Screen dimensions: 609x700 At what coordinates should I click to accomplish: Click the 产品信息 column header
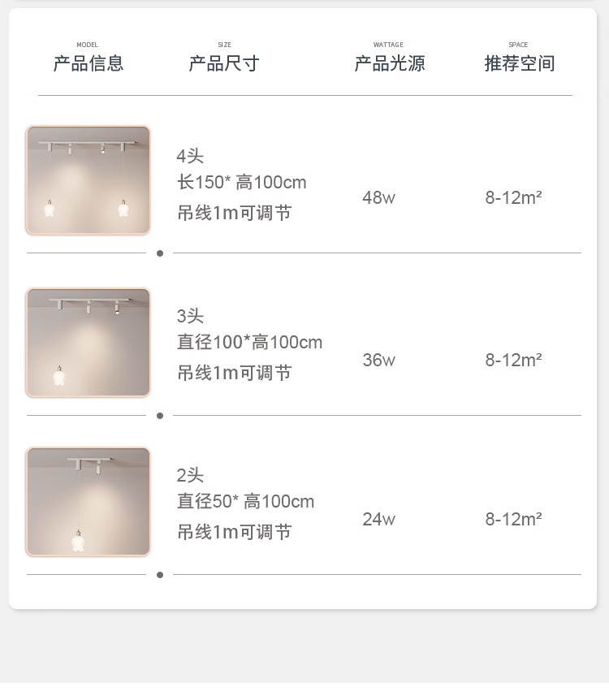89,63
